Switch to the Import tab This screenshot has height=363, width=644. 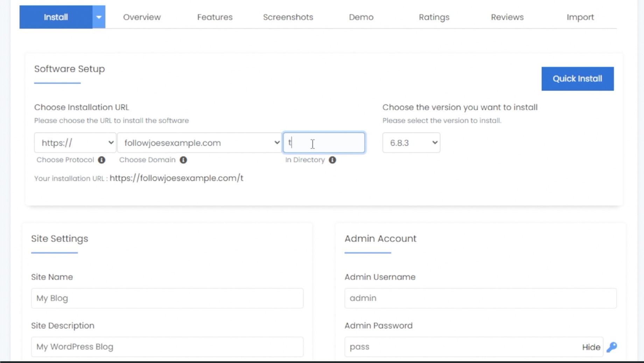click(580, 17)
